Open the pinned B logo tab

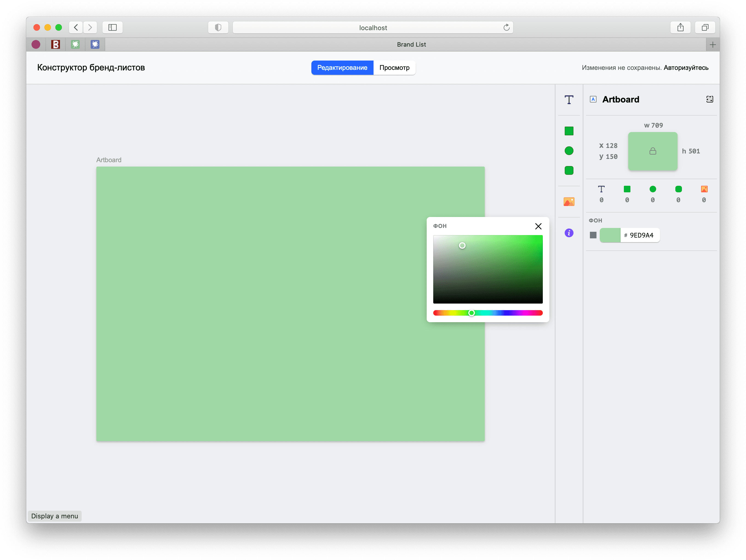pos(55,45)
